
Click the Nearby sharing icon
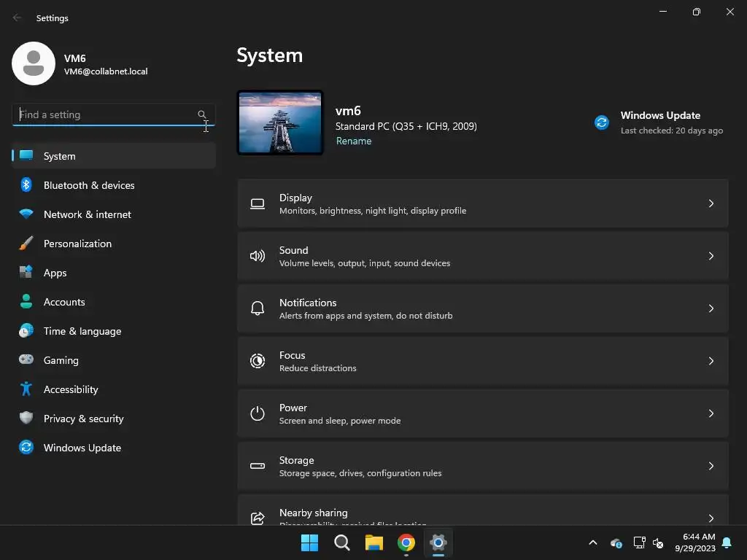click(258, 518)
